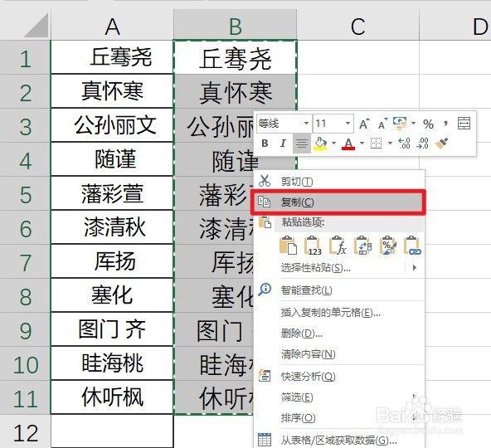Screen dimensions: 491x448
Task: Choose 智能查找(L) from context menu
Action: (339, 290)
